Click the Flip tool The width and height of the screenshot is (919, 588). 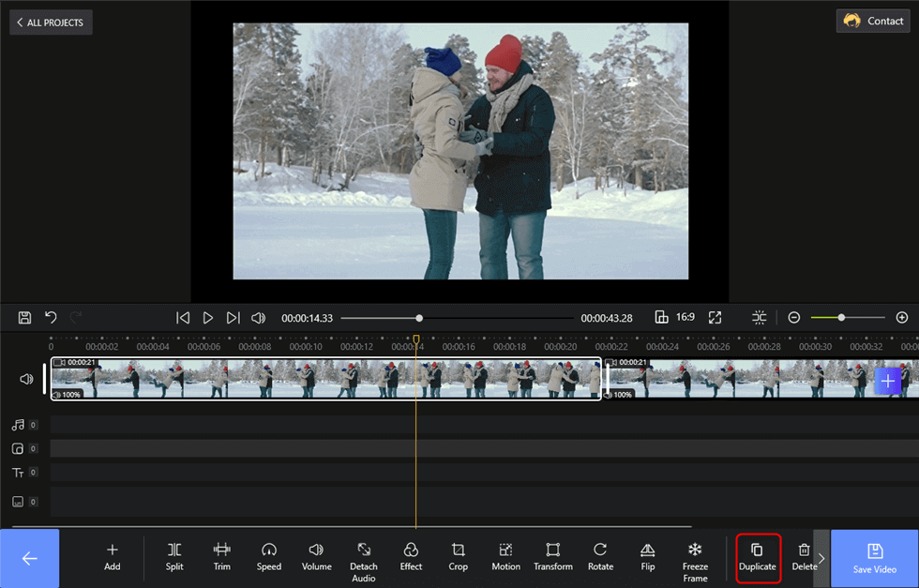coord(648,557)
